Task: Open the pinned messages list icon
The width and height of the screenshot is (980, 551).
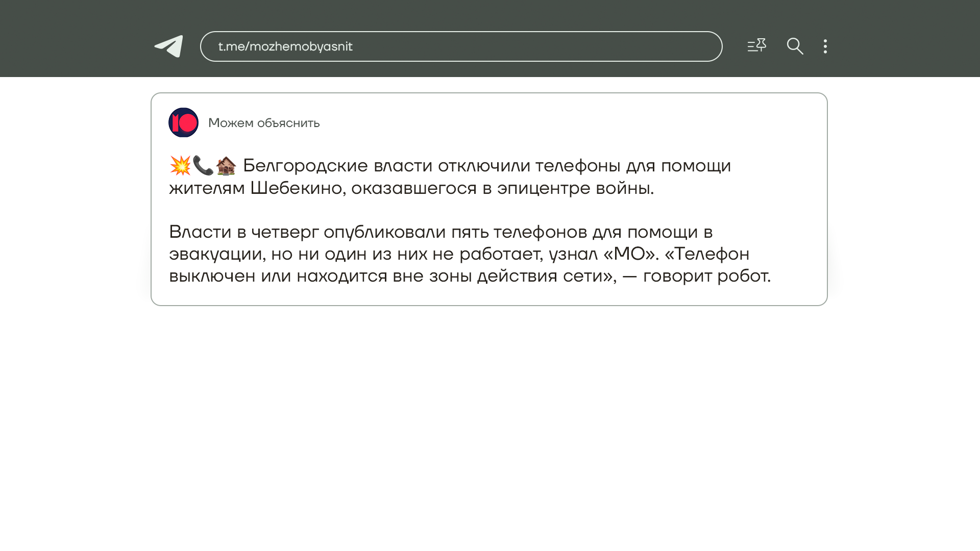Action: tap(756, 46)
